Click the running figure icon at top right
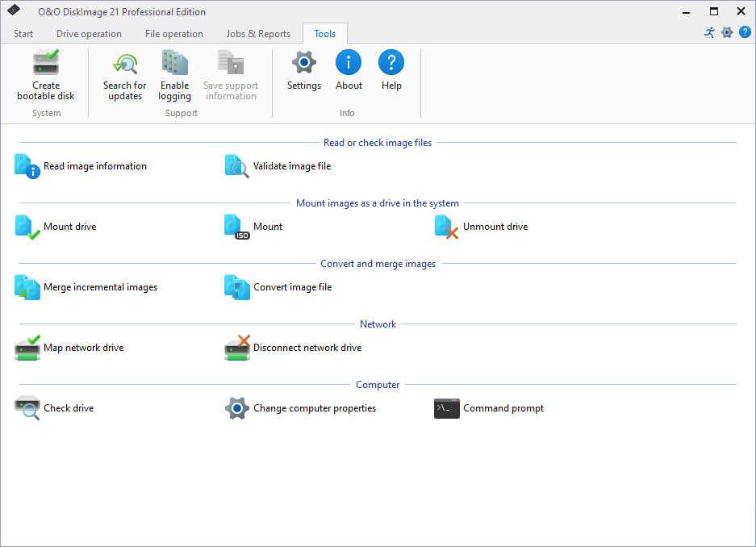The width and height of the screenshot is (756, 547). pyautogui.click(x=709, y=33)
